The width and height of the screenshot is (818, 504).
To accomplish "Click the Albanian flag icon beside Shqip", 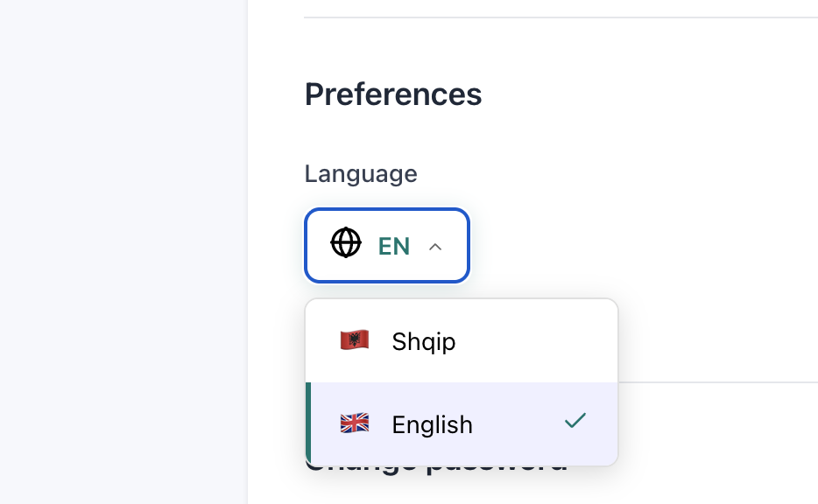I will click(356, 339).
